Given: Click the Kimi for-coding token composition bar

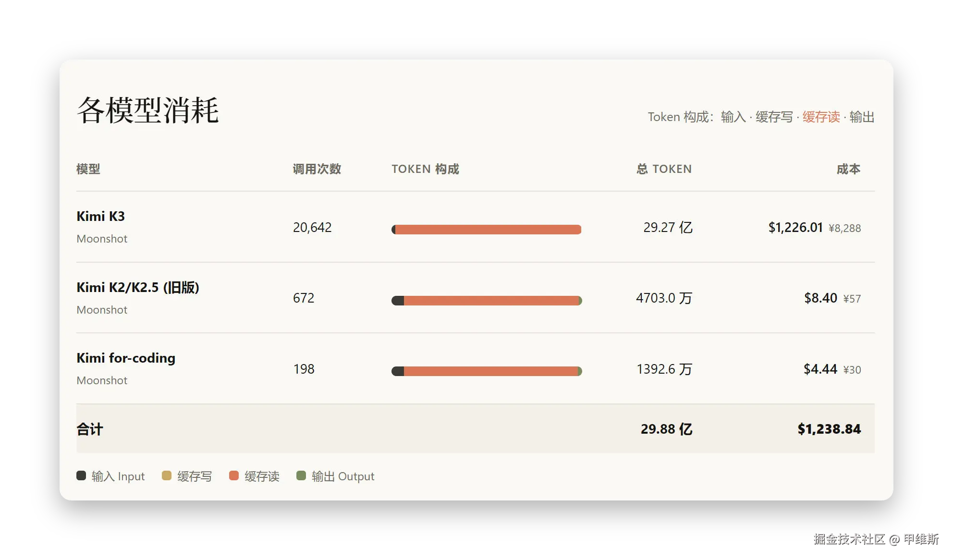Looking at the screenshot, I should coord(487,371).
